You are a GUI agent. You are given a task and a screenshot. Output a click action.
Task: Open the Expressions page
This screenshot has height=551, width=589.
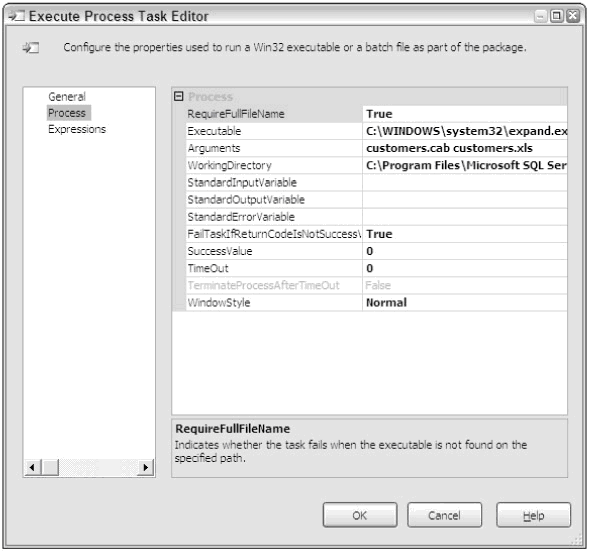pyautogui.click(x=77, y=129)
